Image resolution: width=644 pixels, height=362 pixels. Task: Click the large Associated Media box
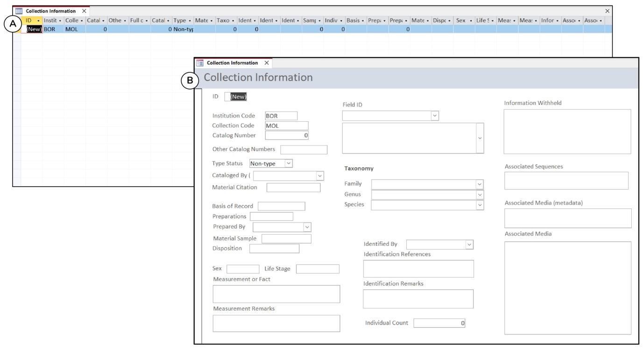[568, 288]
